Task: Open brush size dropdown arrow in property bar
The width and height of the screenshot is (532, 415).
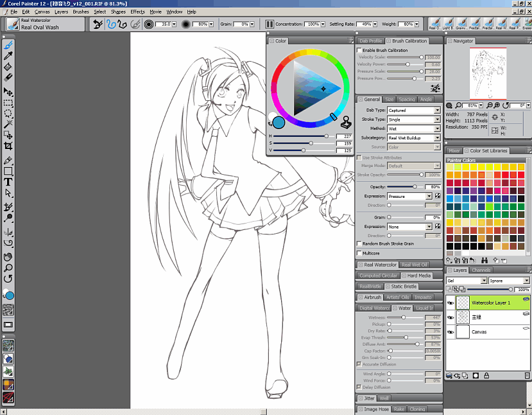Action: [174, 24]
